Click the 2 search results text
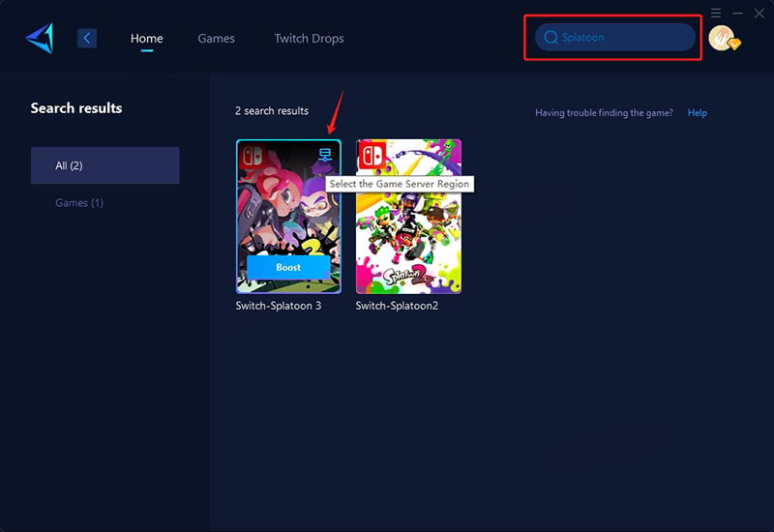Screen dimensions: 774x532 pos(272,111)
